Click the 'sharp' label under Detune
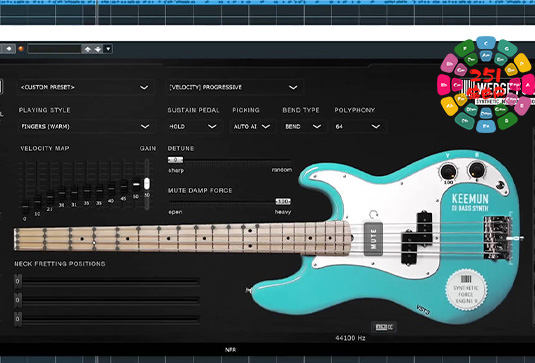Image resolution: width=535 pixels, height=363 pixels. [176, 170]
